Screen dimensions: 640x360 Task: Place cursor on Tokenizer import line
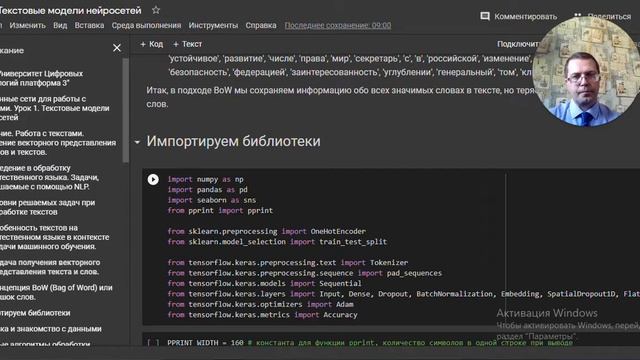click(x=288, y=263)
